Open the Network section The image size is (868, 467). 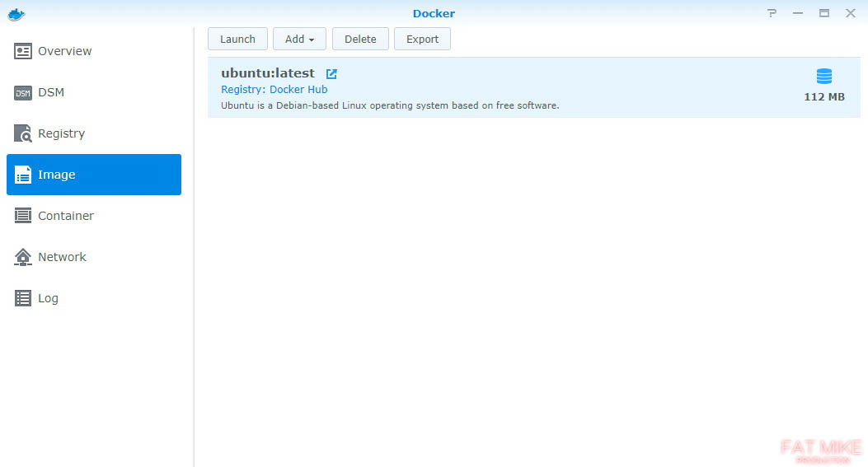93,257
